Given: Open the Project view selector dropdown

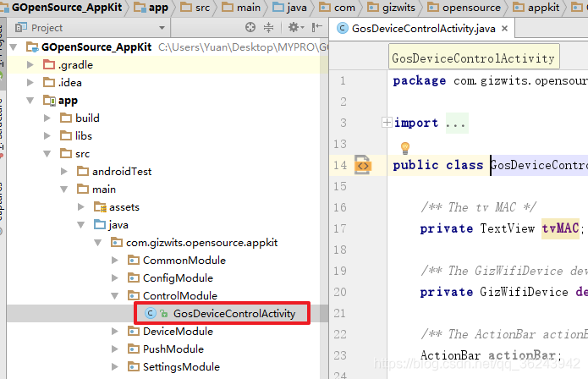Looking at the screenshot, I should click(162, 28).
